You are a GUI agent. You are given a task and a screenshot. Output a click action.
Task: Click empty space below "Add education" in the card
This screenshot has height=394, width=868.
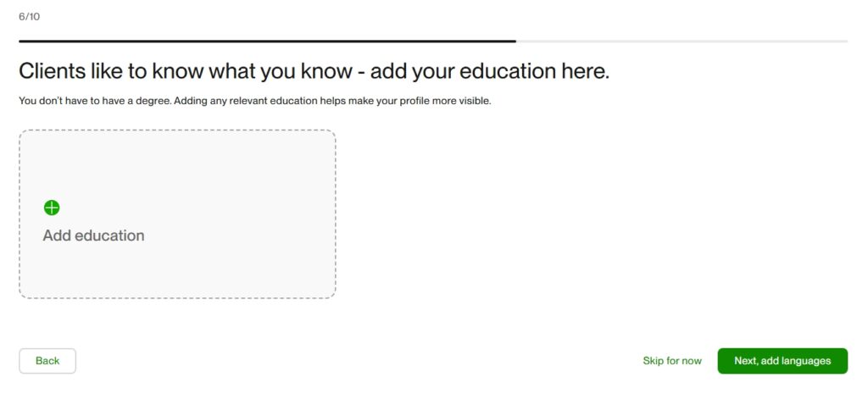coord(93,273)
